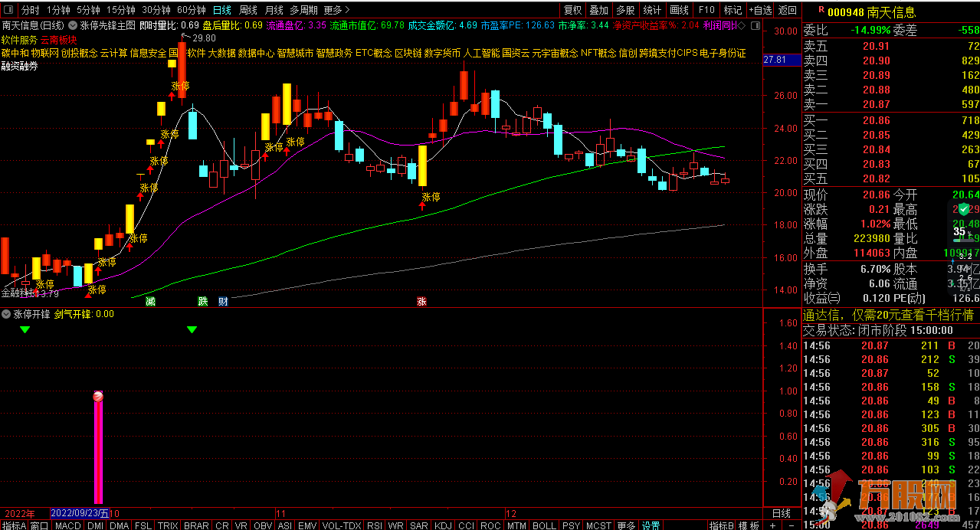
Task: Toggle the small window icon beside 利润同比
Action: pyautogui.click(x=756, y=25)
